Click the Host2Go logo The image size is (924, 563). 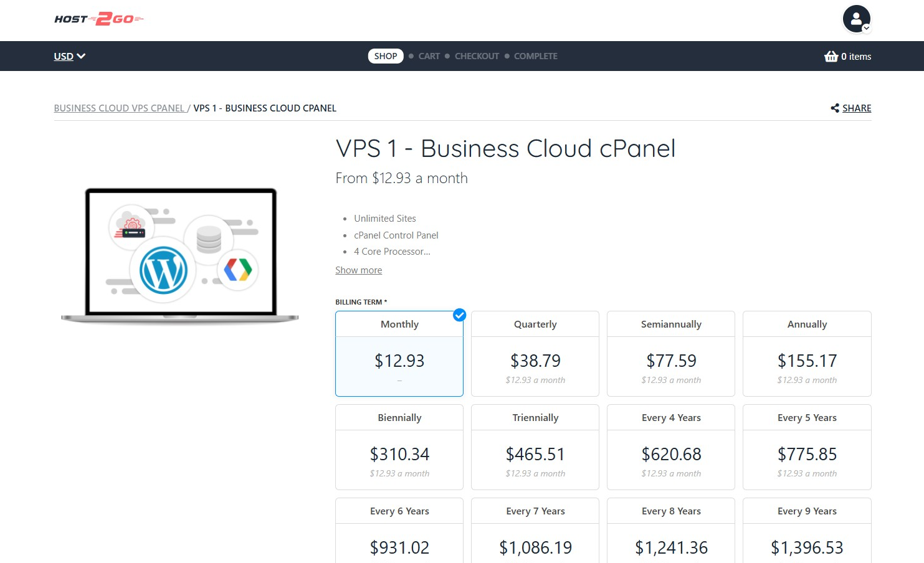pos(99,19)
